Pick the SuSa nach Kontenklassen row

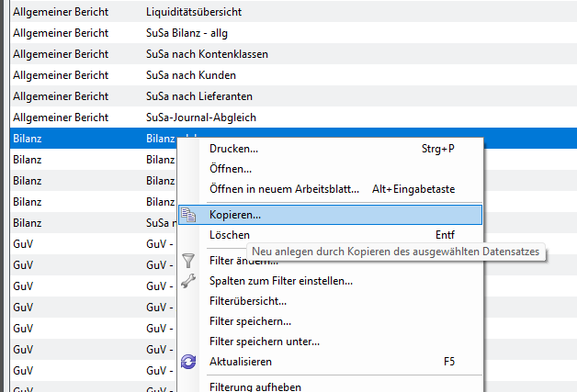207,54
